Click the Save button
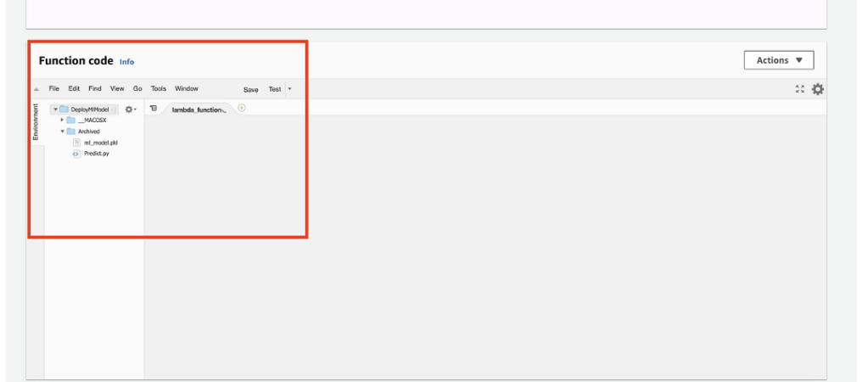868x382 pixels. tap(251, 89)
